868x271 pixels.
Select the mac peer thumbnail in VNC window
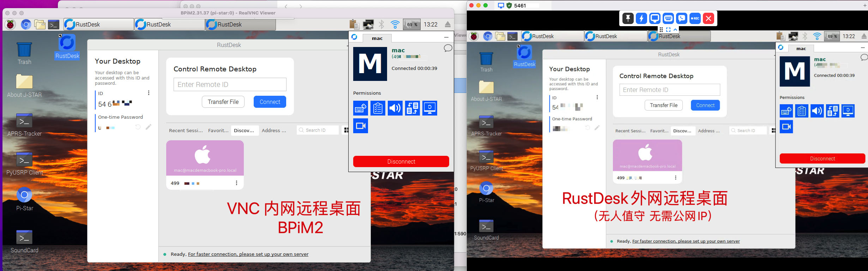point(205,158)
